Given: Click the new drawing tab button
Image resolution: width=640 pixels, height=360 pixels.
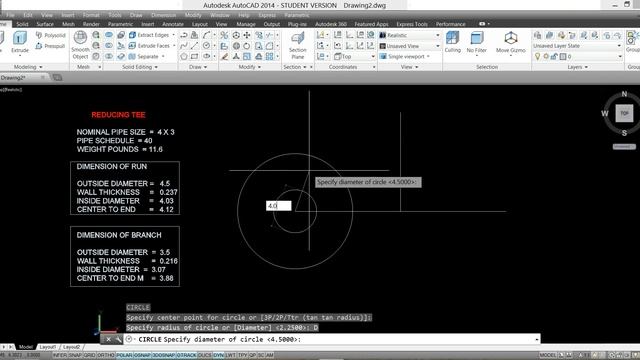Looking at the screenshot, I should (58, 77).
